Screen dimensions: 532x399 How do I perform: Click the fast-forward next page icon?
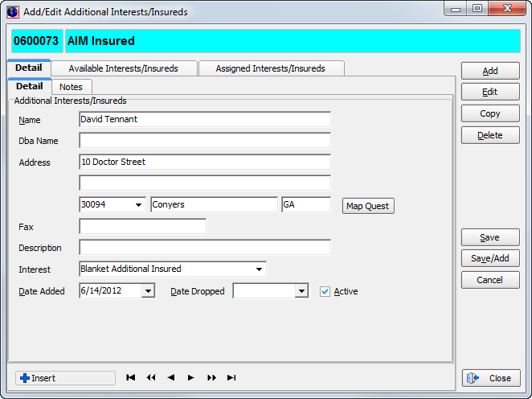click(x=211, y=377)
